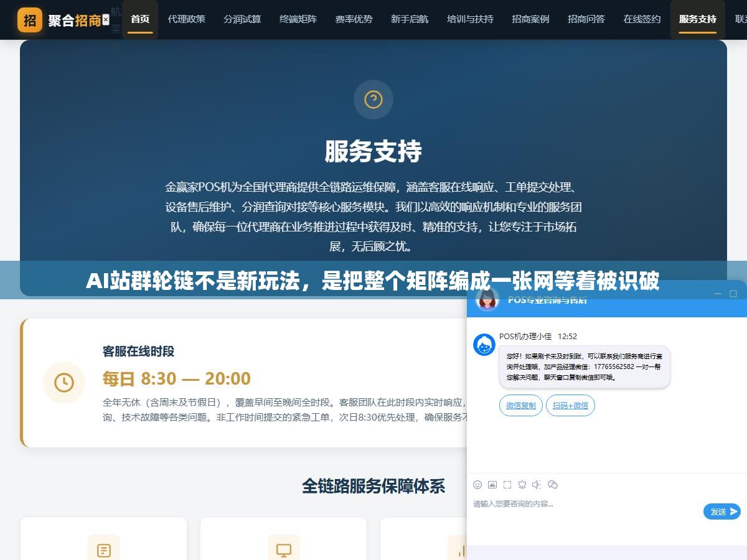Click the rating icon in chat toolbar
Viewport: 747px width, 560px height.
522,485
